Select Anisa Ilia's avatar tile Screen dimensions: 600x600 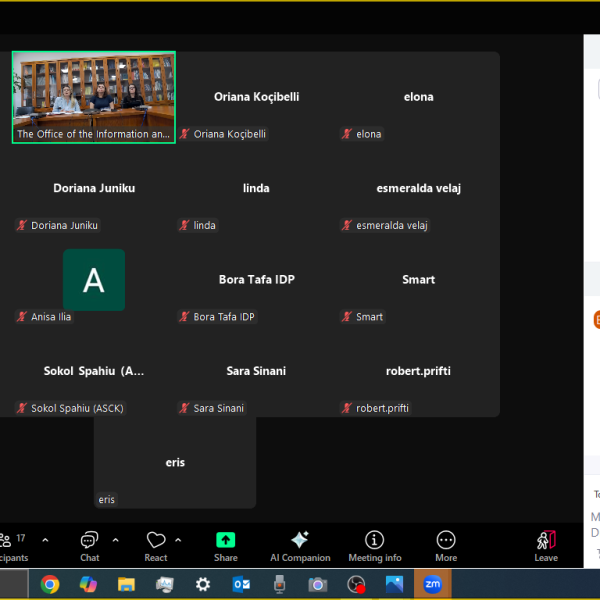tap(94, 280)
